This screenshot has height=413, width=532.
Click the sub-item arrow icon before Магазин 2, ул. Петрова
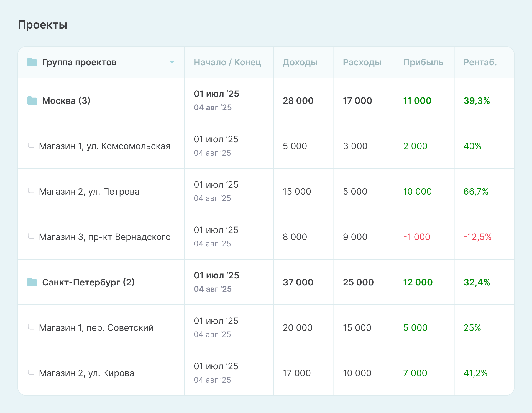pyautogui.click(x=31, y=191)
